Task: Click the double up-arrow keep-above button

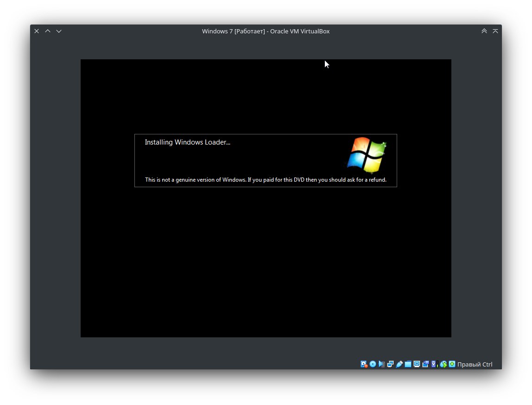Action: (x=484, y=31)
